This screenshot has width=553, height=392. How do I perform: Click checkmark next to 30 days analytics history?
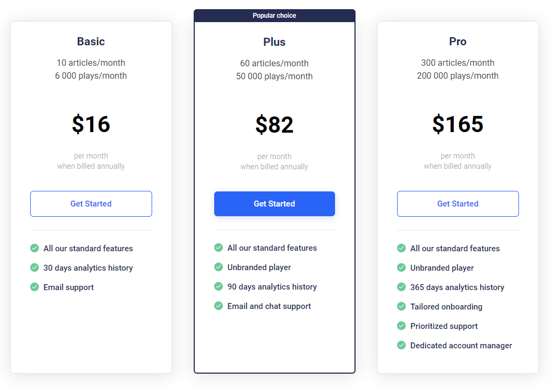coord(35,267)
